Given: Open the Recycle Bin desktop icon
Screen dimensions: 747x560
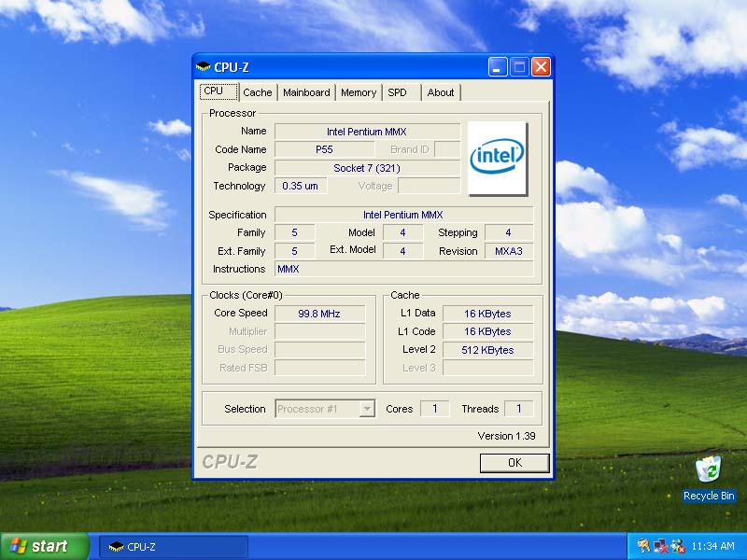Looking at the screenshot, I should point(709,469).
